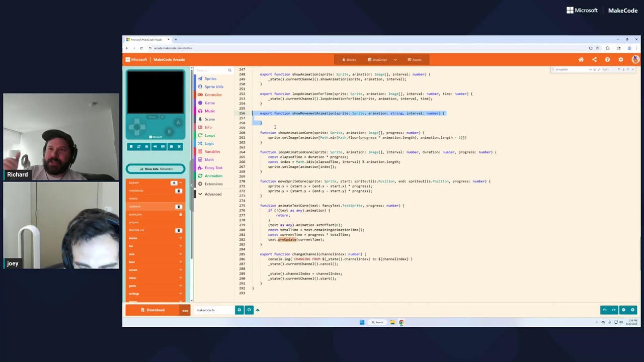Viewport: 644px width, 362px height.
Task: Switch to the Assets tab
Action: pos(415,60)
